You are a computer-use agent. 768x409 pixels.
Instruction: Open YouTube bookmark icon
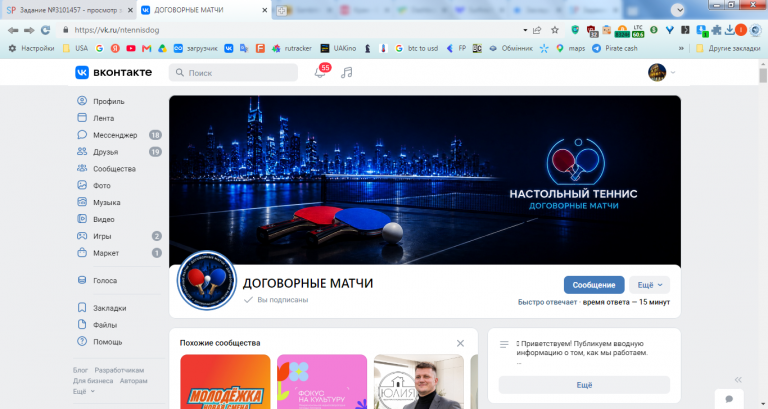131,48
